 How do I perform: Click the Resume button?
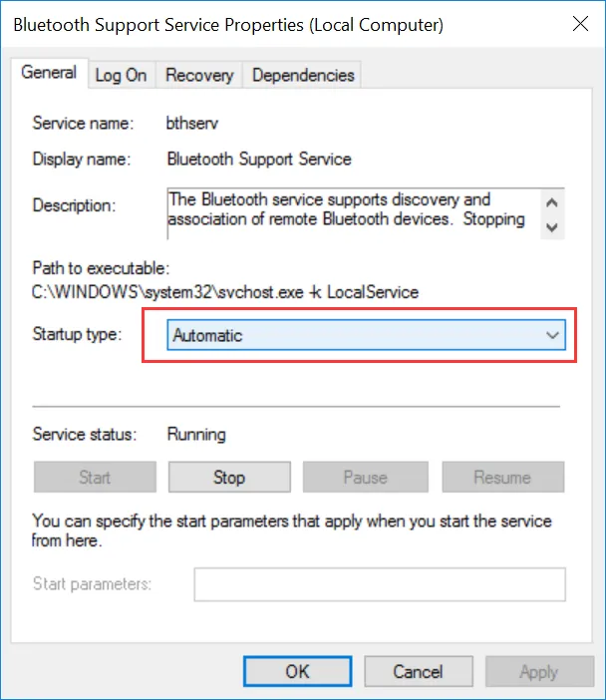tap(502, 478)
